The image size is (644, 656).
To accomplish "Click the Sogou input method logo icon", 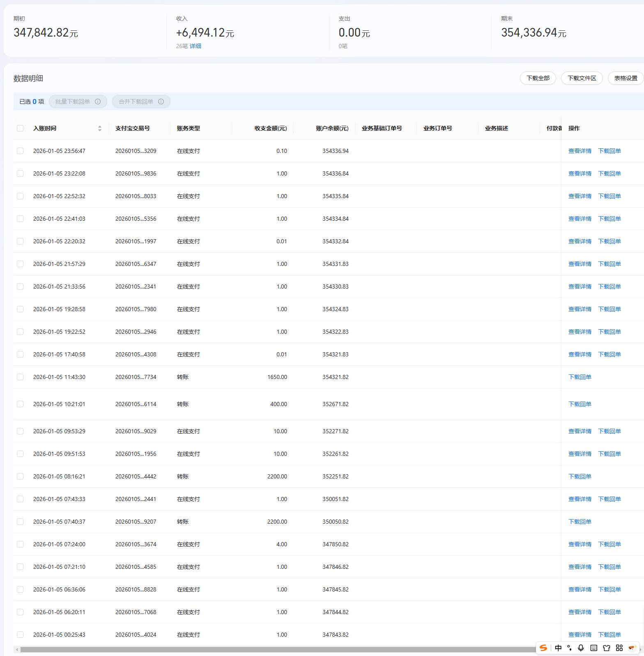I will pyautogui.click(x=543, y=648).
